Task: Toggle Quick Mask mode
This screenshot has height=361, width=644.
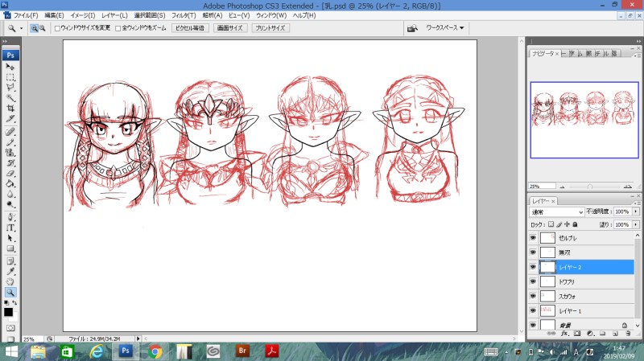Action: [10, 328]
